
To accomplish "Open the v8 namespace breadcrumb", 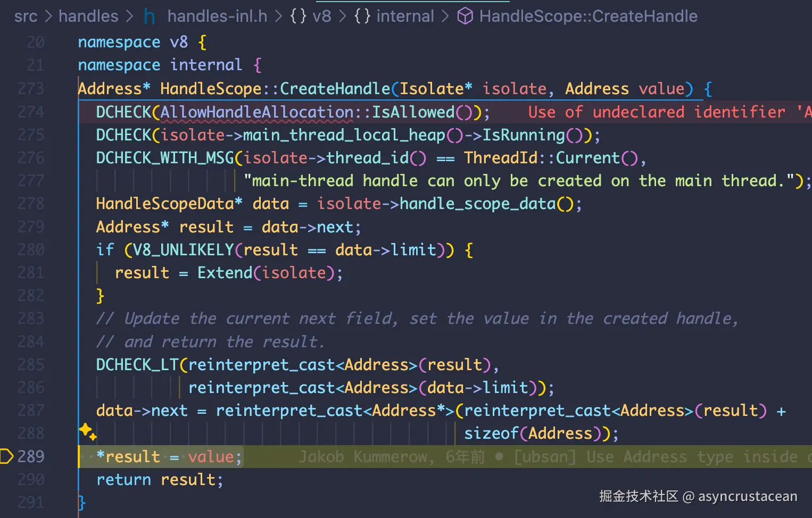I will (321, 16).
